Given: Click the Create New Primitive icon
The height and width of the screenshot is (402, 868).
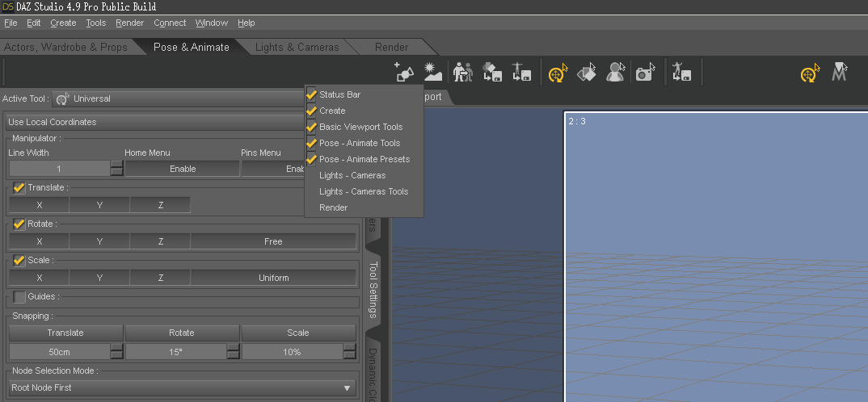Looking at the screenshot, I should coord(404,73).
